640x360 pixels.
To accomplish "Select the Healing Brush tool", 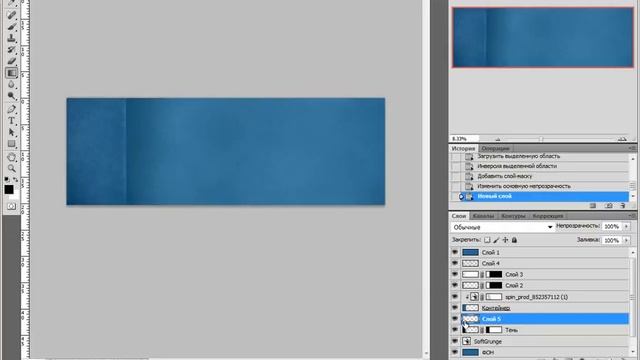I will click(11, 15).
